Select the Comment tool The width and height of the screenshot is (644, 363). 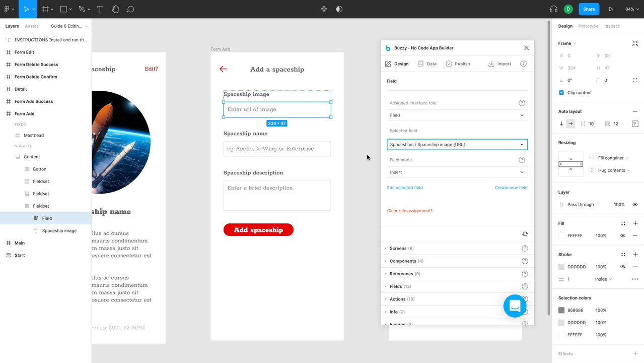click(130, 9)
